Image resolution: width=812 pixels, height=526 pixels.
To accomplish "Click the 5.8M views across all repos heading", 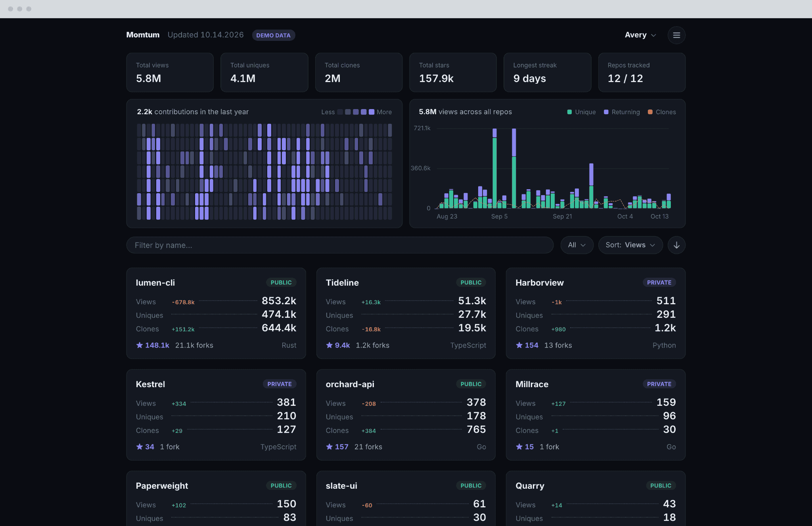I will click(x=465, y=112).
